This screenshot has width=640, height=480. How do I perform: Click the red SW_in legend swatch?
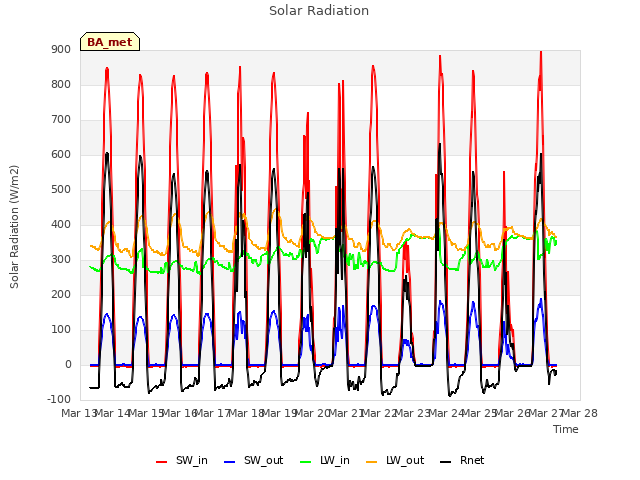162,462
